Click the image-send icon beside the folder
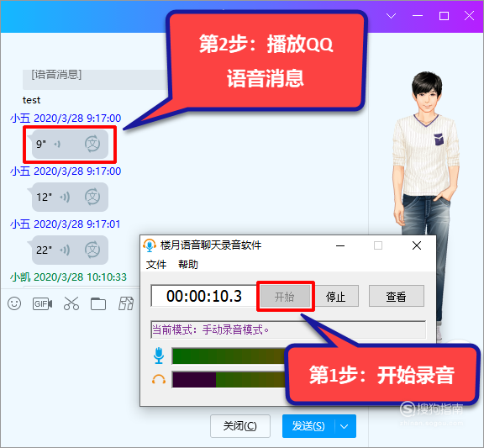This screenshot has width=484, height=448. pos(126,303)
